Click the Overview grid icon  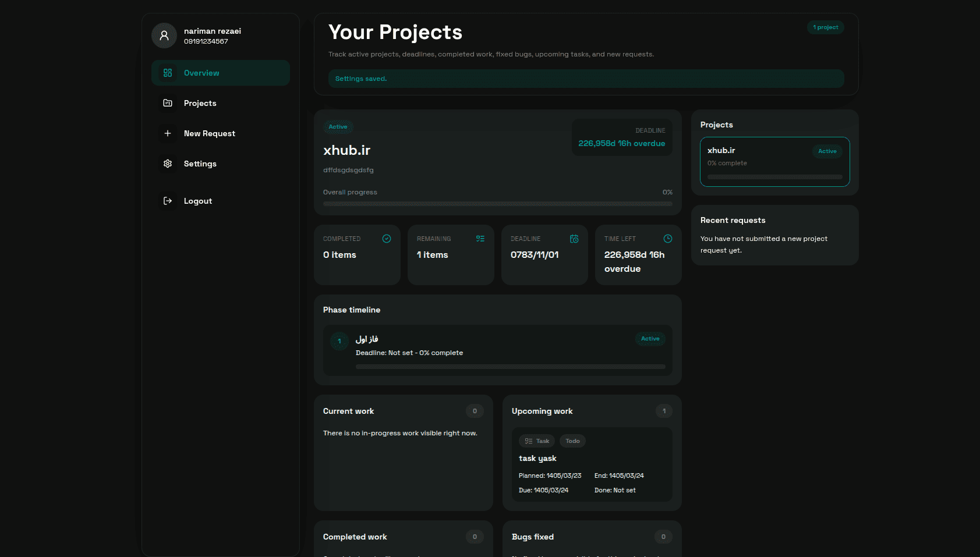[168, 73]
